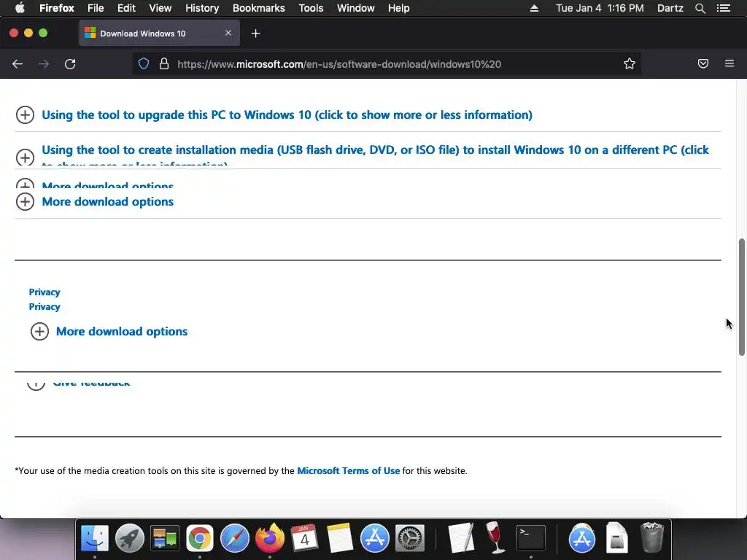The image size is (747, 560).
Task: Open the tracking protection shield panel
Action: [144, 64]
